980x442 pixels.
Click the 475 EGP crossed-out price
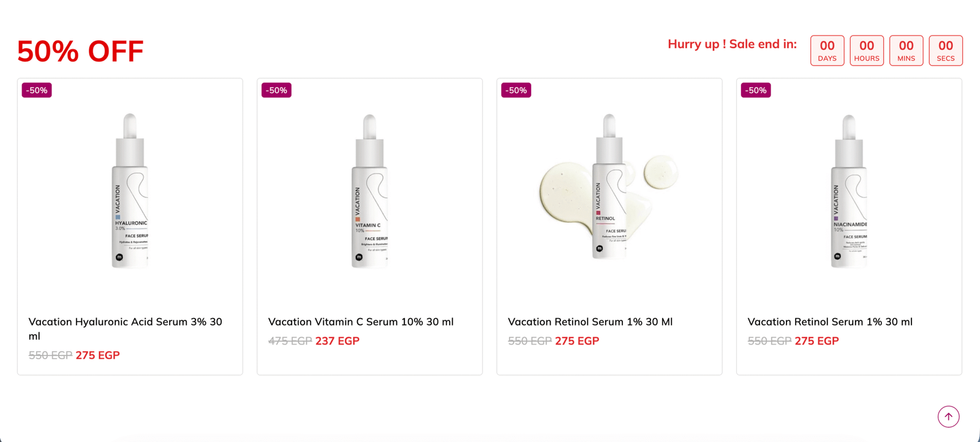(x=290, y=341)
